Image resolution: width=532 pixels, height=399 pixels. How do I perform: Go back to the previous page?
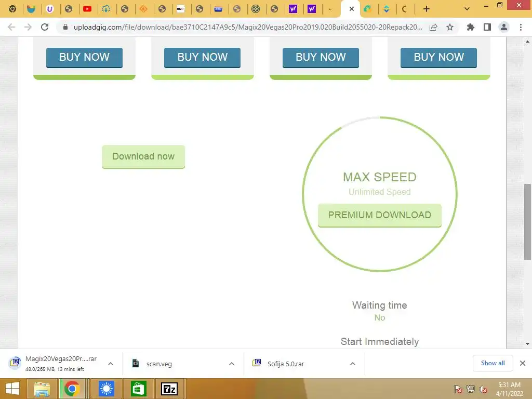tap(11, 27)
